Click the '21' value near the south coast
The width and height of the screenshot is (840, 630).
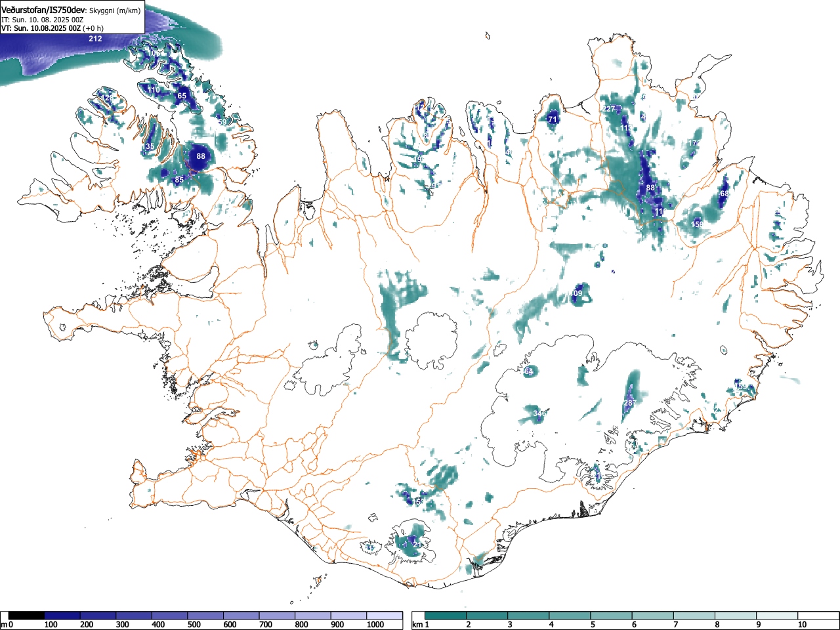(x=416, y=545)
